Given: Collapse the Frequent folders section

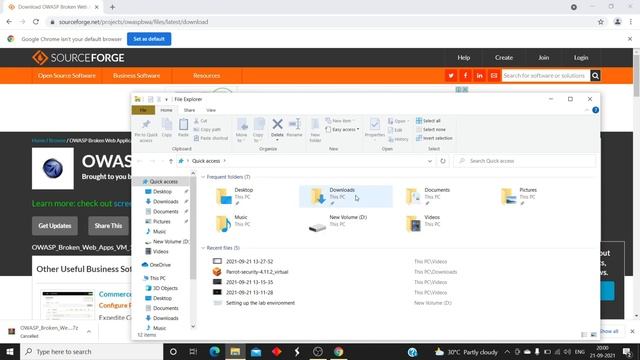Looking at the screenshot, I should point(203,177).
